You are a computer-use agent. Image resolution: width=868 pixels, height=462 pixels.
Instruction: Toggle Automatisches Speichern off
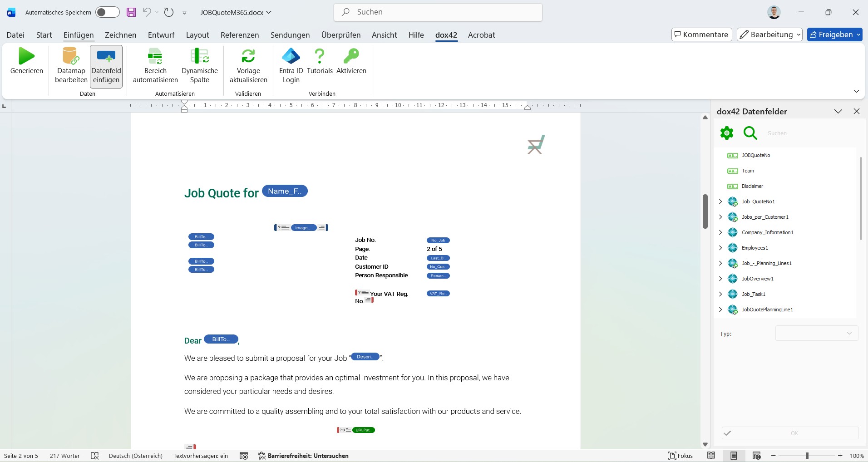107,12
